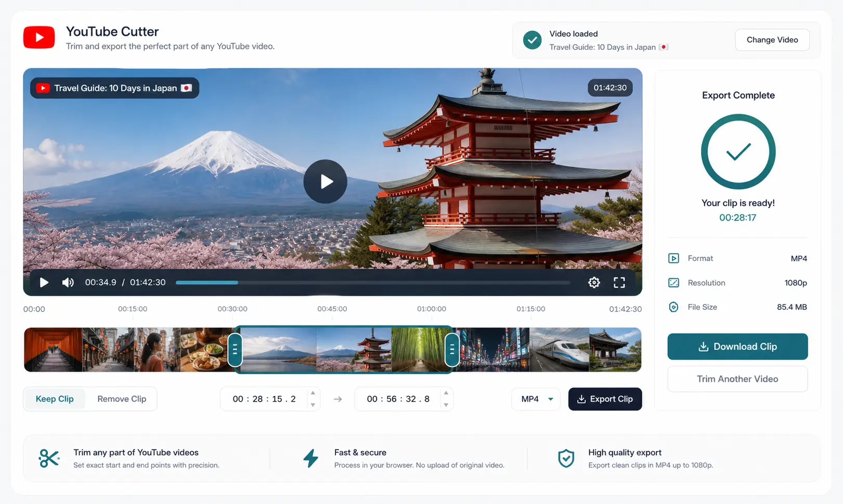Play the video with the center play button
This screenshot has width=843, height=504.
pos(326,181)
